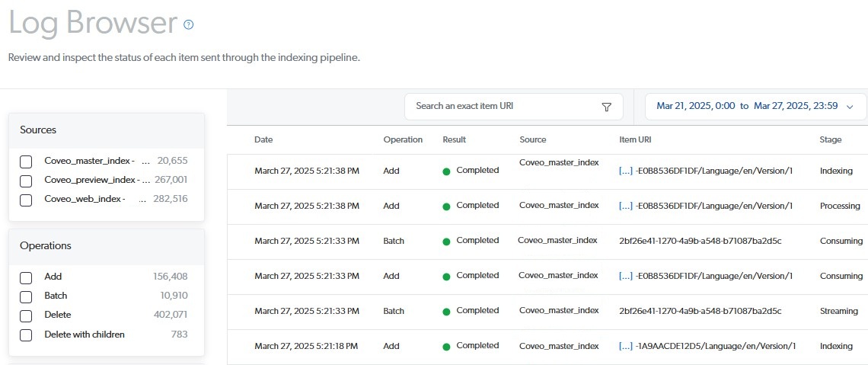Click the chevron on the date range selector

[x=850, y=107]
